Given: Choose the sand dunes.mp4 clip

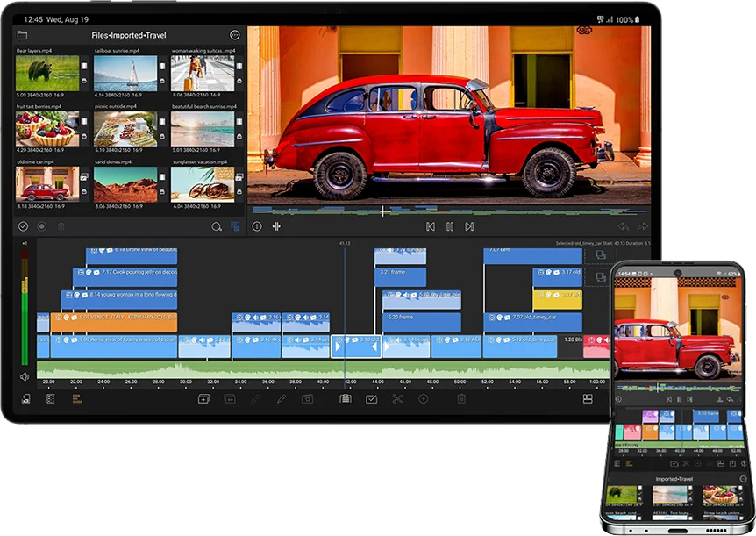Looking at the screenshot, I should pos(125,184).
